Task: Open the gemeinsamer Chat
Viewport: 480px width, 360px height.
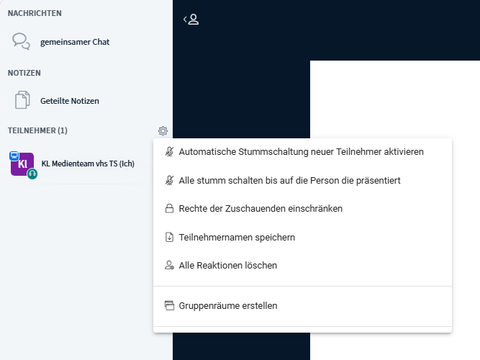Action: click(75, 42)
